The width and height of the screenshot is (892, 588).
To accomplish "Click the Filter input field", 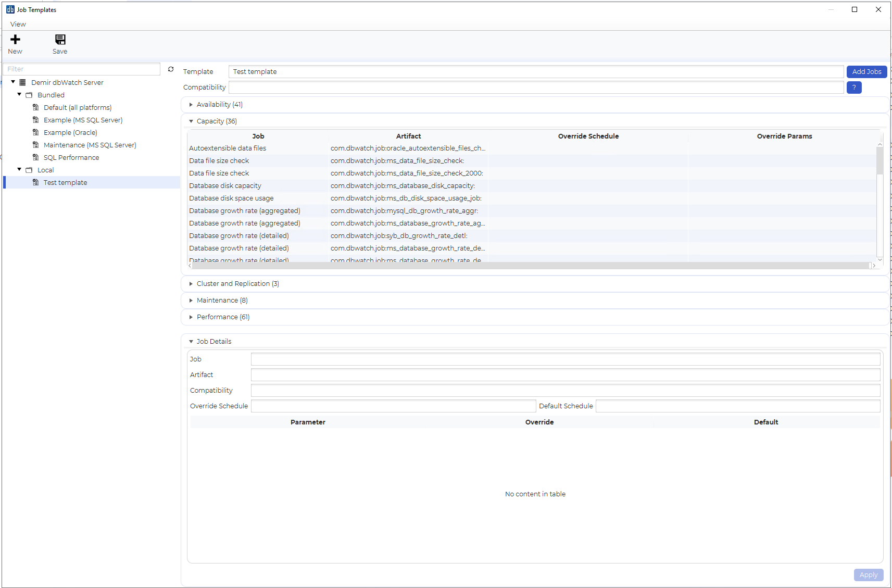I will tap(81, 69).
